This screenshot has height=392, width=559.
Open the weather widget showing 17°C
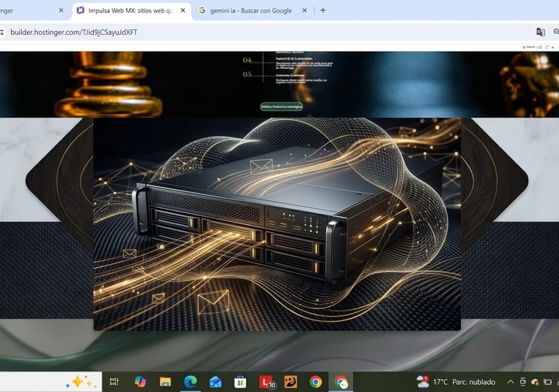(x=456, y=382)
